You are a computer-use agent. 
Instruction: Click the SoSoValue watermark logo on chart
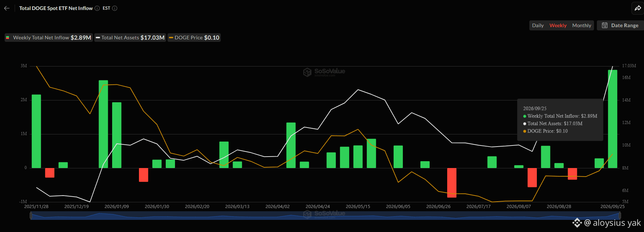[324, 72]
